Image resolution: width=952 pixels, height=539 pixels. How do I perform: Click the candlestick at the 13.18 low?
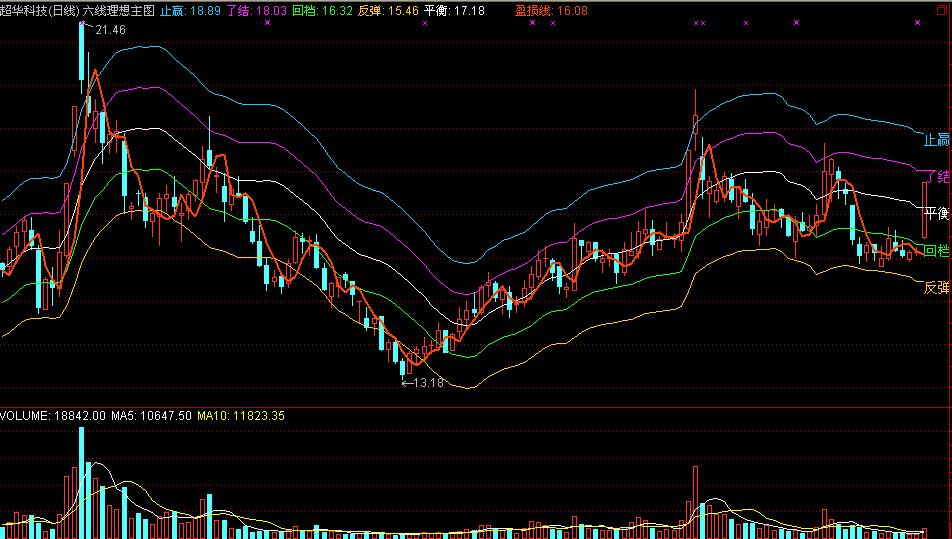(403, 369)
